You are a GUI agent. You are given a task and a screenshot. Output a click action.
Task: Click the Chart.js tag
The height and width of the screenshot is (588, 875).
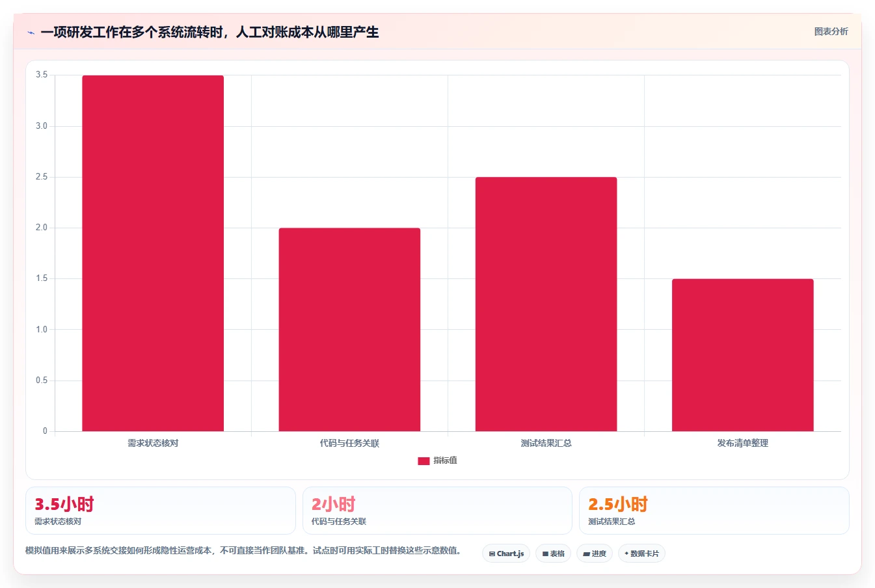506,554
